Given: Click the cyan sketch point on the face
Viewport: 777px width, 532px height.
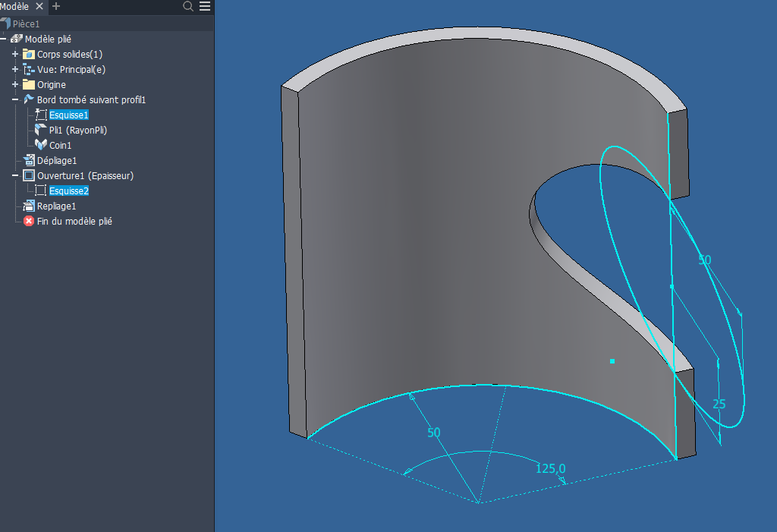Looking at the screenshot, I should point(612,361).
